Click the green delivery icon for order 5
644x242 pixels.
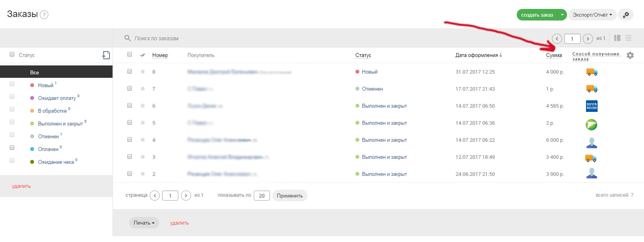591,124
